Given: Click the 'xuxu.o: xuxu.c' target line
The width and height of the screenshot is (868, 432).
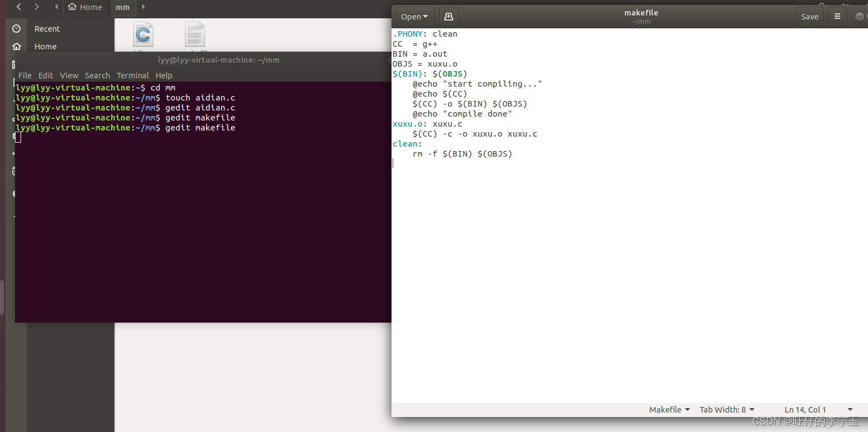Looking at the screenshot, I should [428, 124].
